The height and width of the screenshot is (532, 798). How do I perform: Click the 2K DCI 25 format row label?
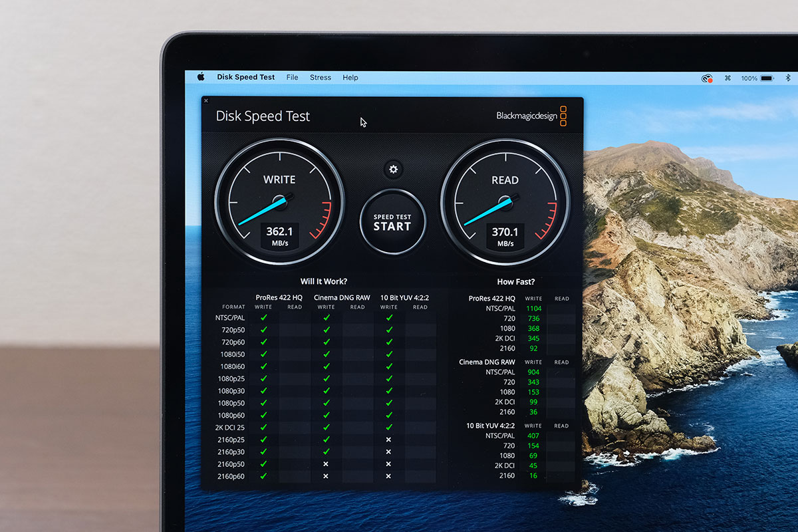pyautogui.click(x=231, y=428)
